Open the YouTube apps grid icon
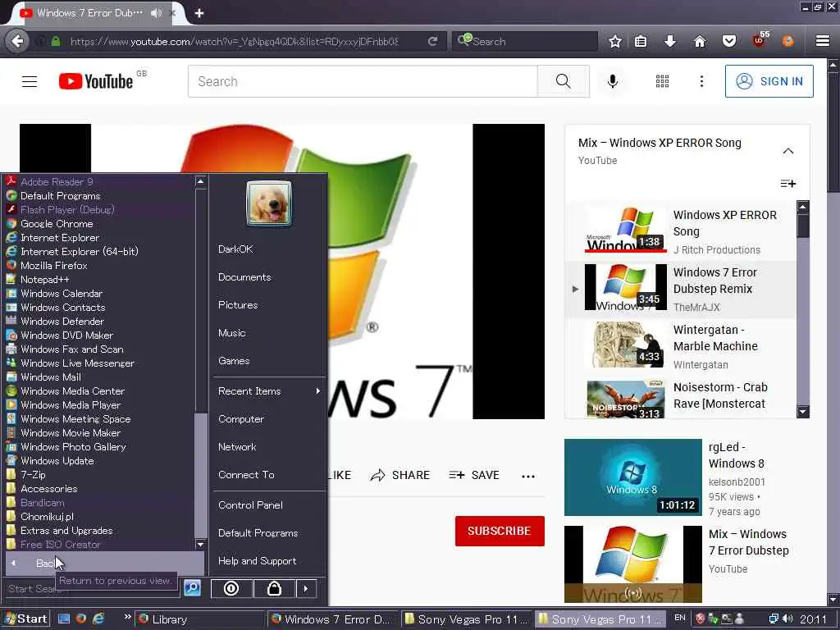Viewport: 840px width, 630px height. click(662, 81)
